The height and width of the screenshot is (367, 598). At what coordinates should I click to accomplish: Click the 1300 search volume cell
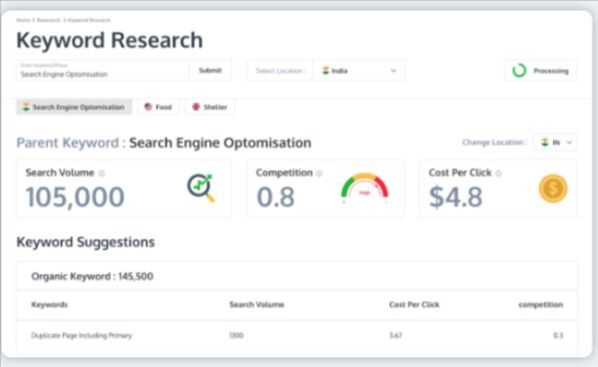236,335
